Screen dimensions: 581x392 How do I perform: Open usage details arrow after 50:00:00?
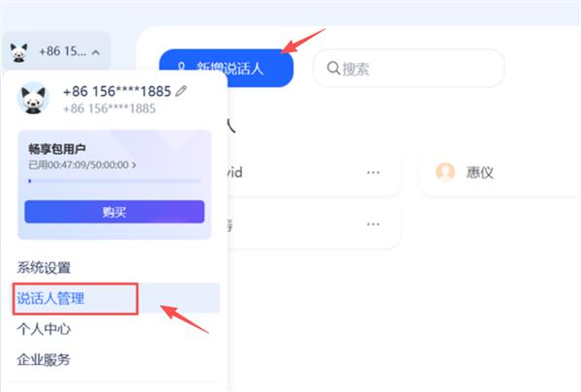(x=135, y=165)
